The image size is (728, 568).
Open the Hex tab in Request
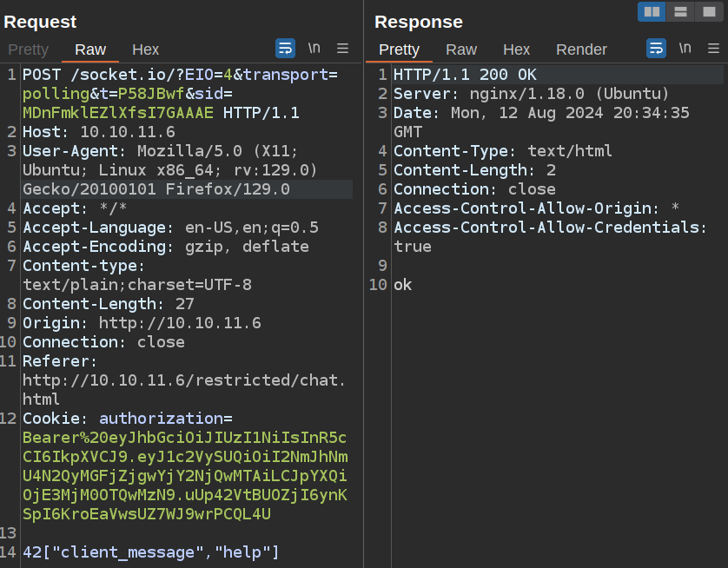145,50
